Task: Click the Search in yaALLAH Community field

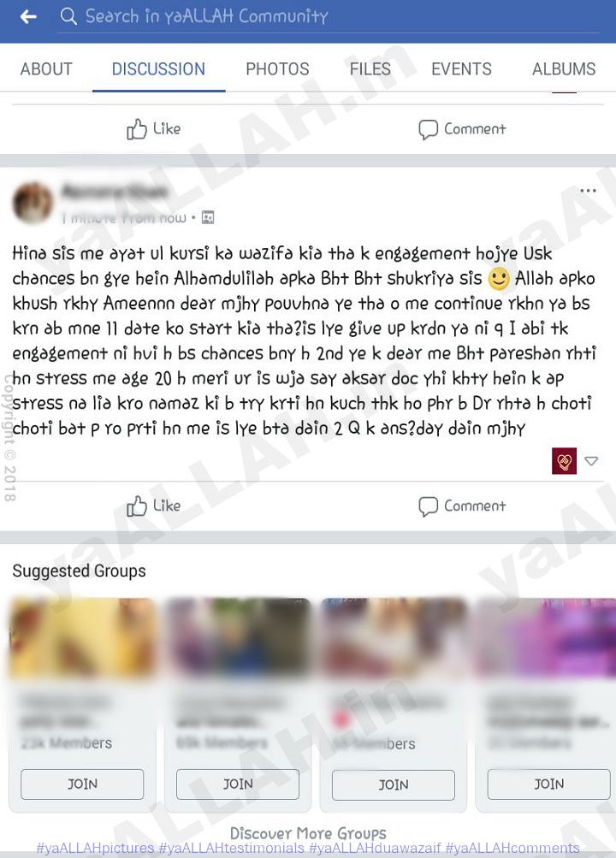Action: coord(329,16)
